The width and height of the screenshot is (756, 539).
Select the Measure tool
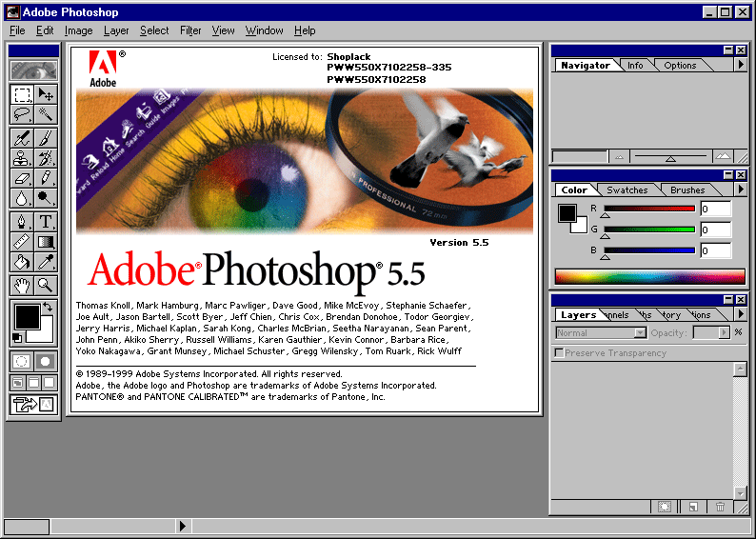tap(22, 242)
